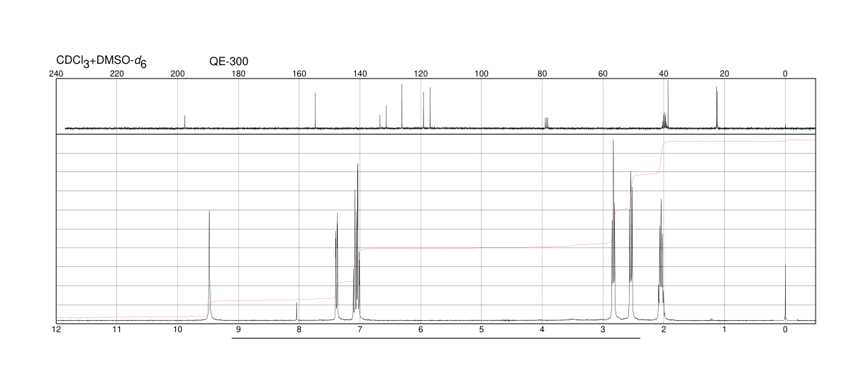
Task: Select the 60 tick on carbon axis
Action: coord(603,74)
